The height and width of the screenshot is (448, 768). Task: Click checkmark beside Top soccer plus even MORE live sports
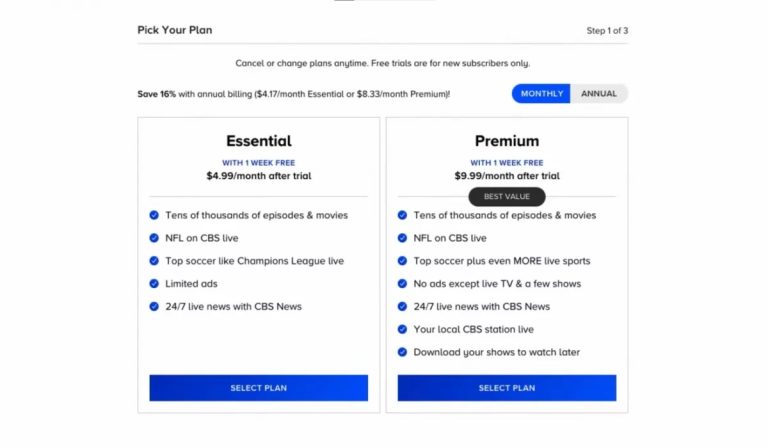coord(402,261)
